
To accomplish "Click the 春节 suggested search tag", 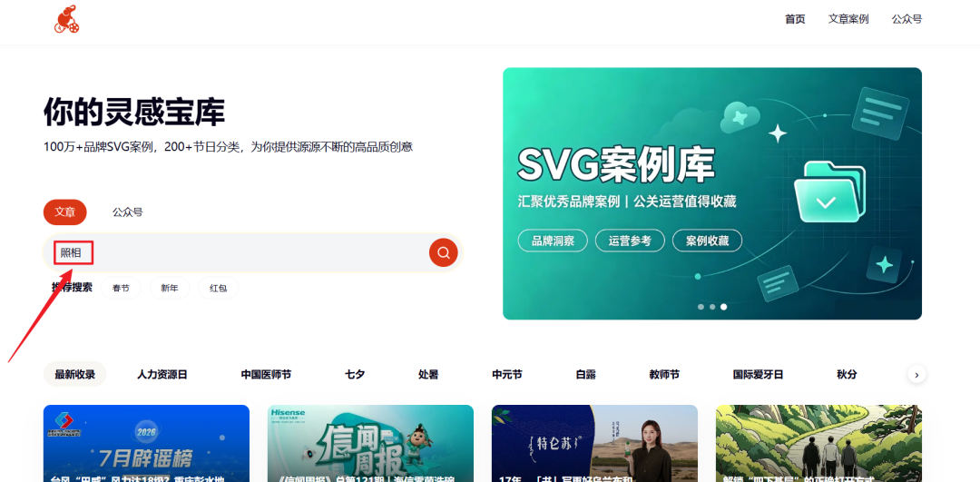I will point(121,288).
